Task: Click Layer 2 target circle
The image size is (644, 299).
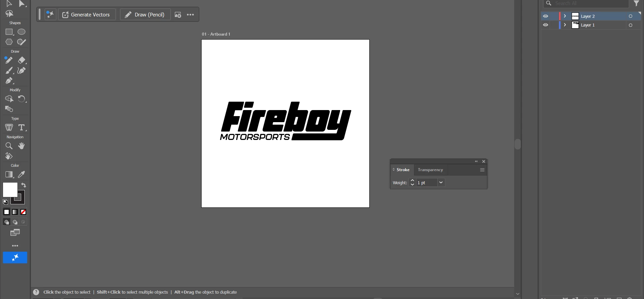Action: (631, 16)
